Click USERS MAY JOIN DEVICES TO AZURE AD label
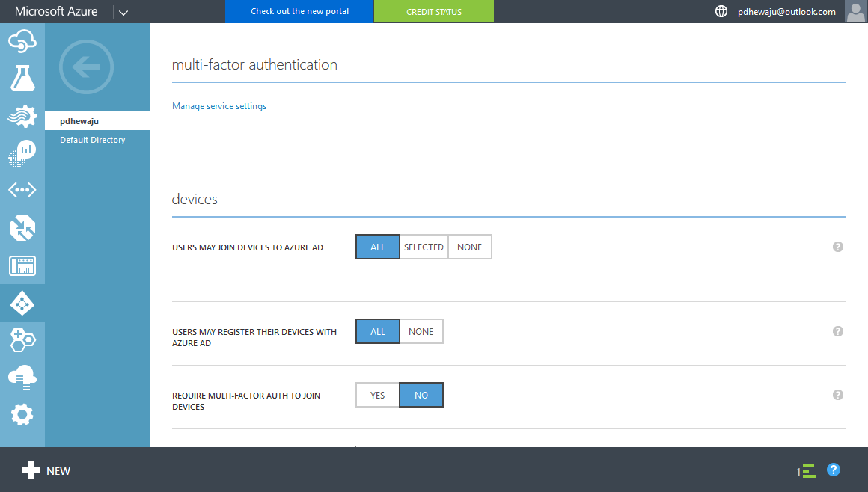 [248, 247]
